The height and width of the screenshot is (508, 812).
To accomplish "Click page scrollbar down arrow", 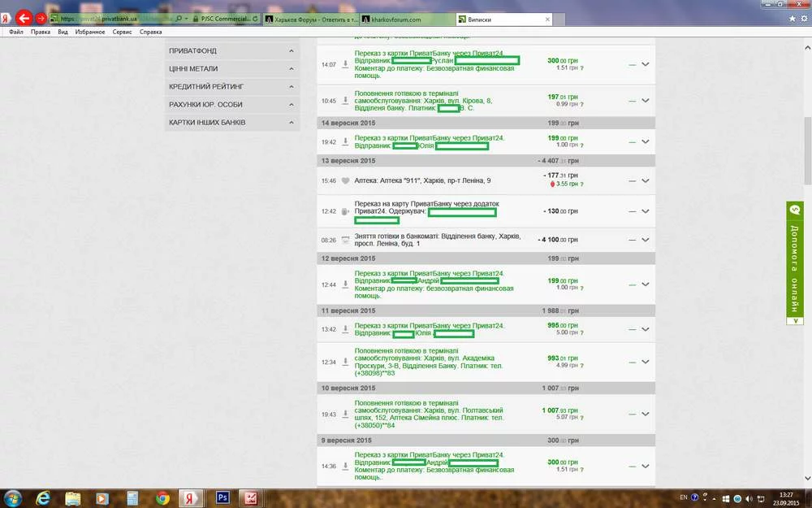I will point(807,478).
